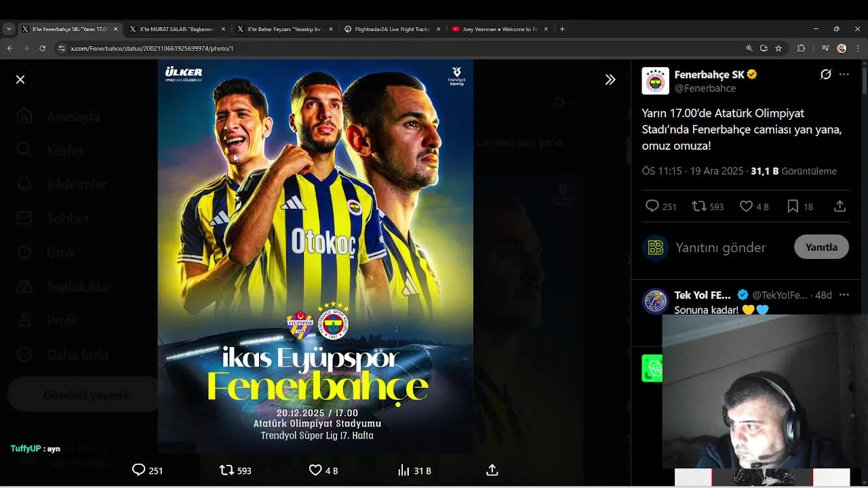Open the Fenerbahçe SK account name link

tap(709, 75)
